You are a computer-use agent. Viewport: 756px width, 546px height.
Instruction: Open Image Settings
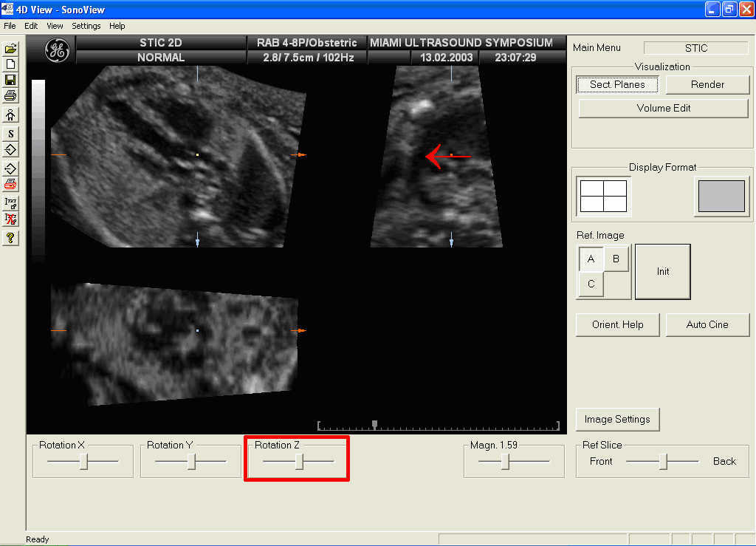coord(617,419)
